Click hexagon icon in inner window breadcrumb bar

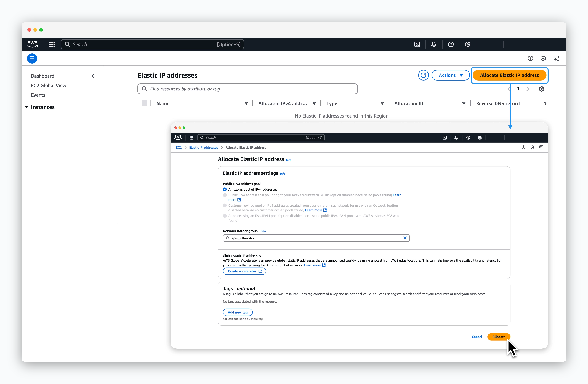click(x=532, y=147)
